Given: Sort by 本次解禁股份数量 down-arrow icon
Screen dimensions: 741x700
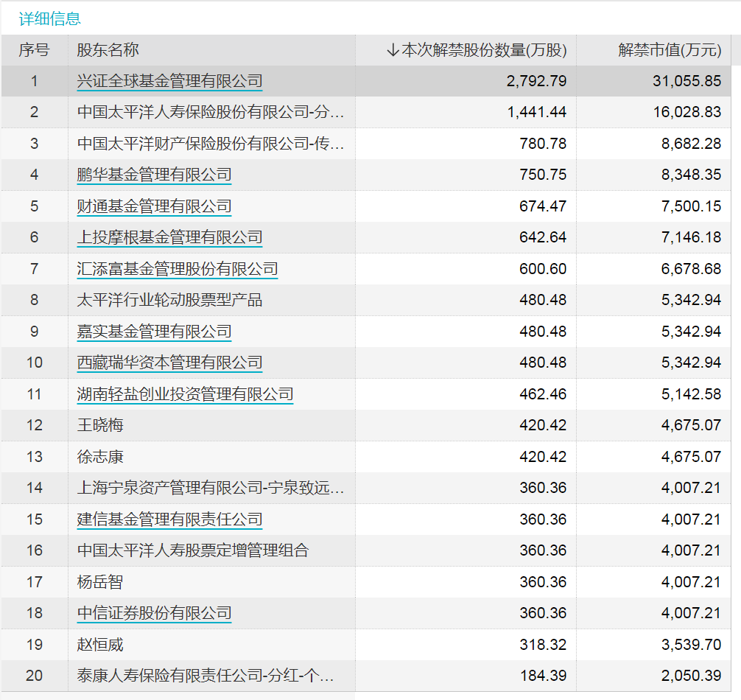Looking at the screenshot, I should (393, 50).
